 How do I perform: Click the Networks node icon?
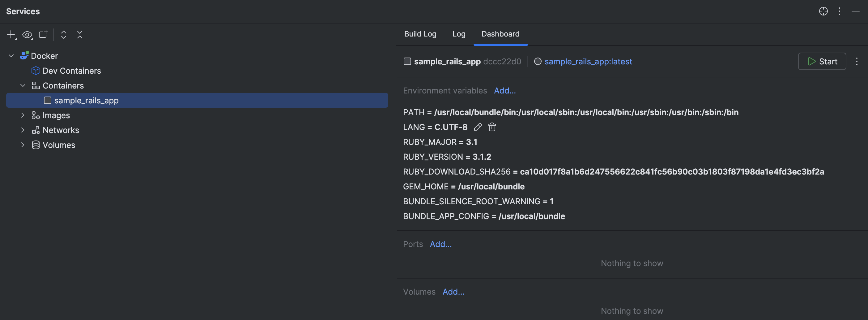click(36, 130)
